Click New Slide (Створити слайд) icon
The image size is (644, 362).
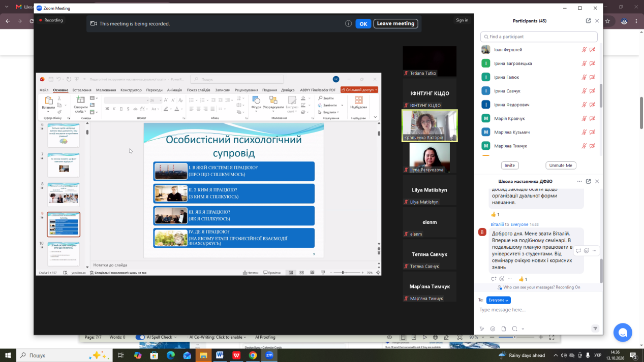(x=80, y=103)
